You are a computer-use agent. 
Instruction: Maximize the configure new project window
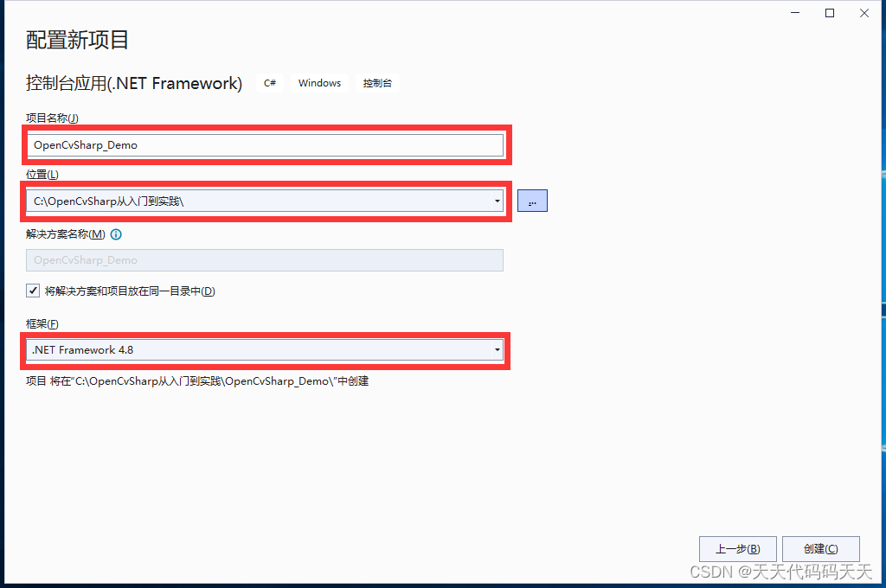(830, 13)
